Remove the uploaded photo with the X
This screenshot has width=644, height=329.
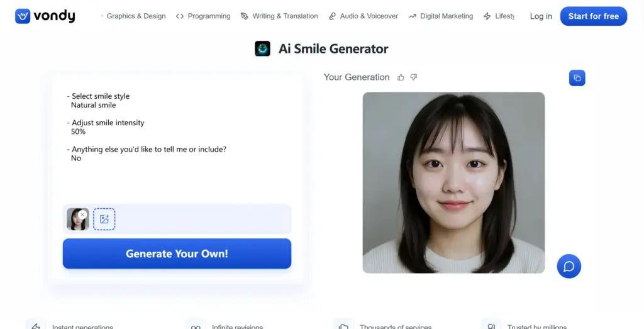point(82,215)
